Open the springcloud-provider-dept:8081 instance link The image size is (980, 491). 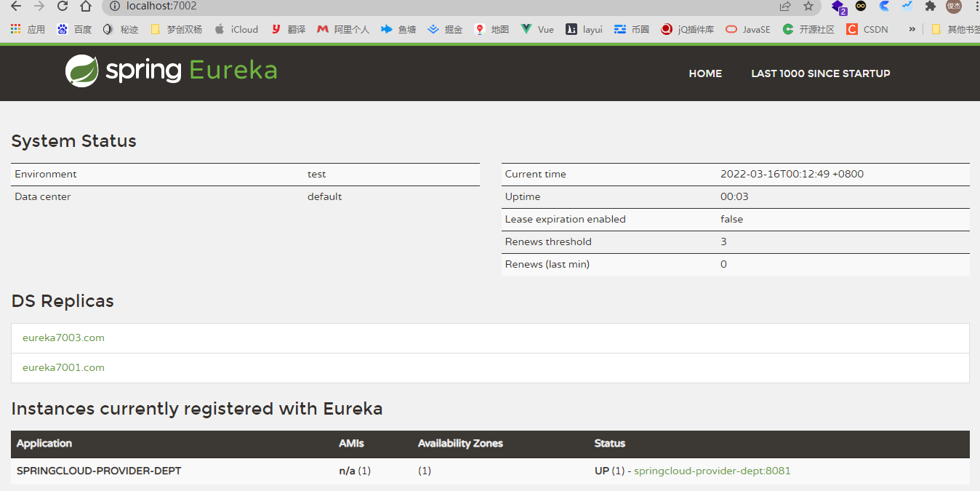(712, 471)
